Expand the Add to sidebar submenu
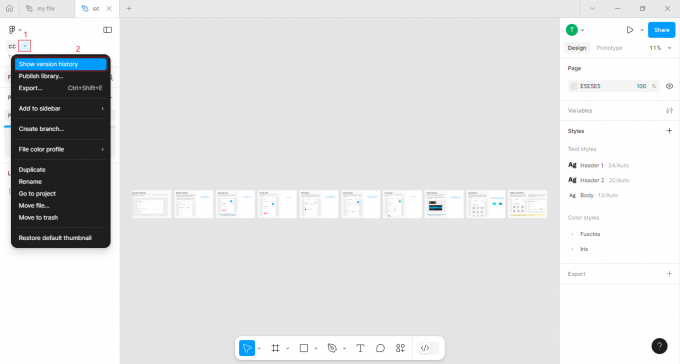 [x=61, y=108]
